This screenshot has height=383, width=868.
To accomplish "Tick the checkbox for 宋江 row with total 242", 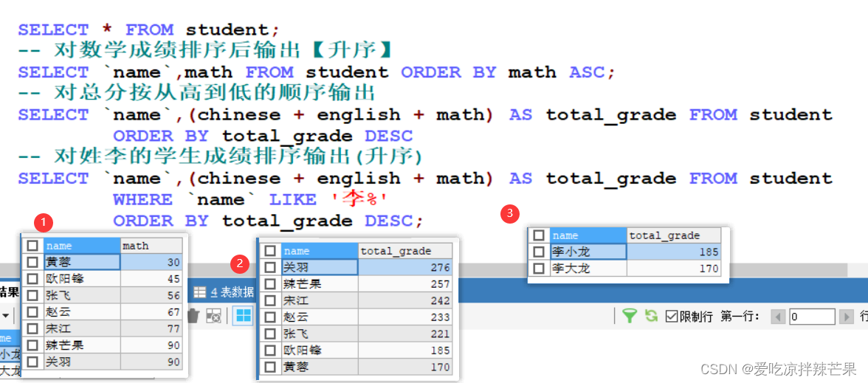I will click(270, 300).
